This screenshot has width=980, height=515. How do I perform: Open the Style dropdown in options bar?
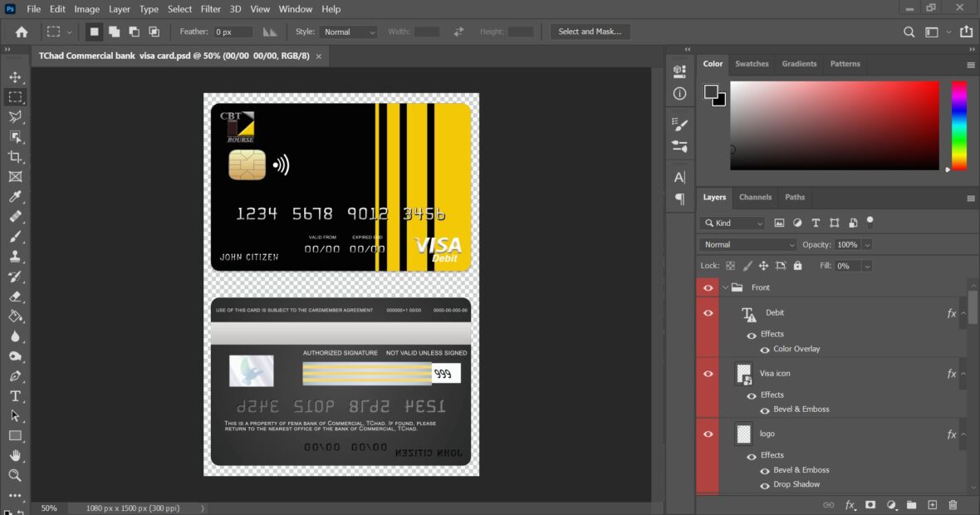click(x=348, y=32)
